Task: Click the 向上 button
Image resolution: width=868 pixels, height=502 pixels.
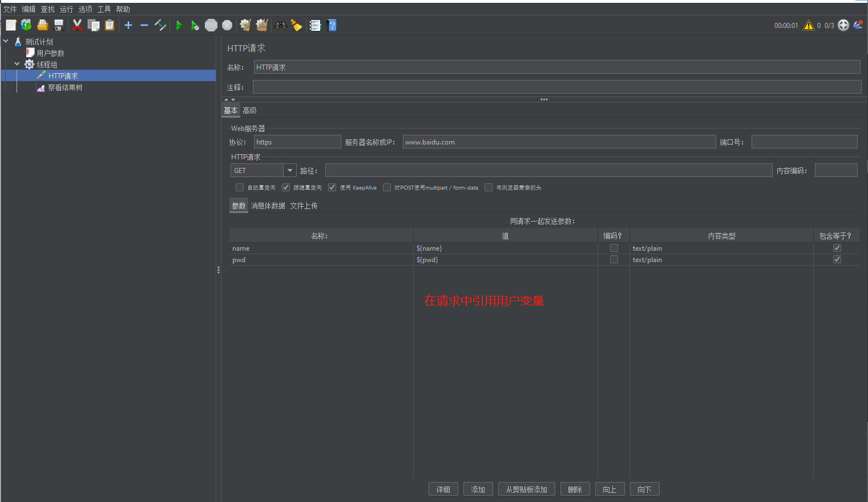Action: (610, 489)
